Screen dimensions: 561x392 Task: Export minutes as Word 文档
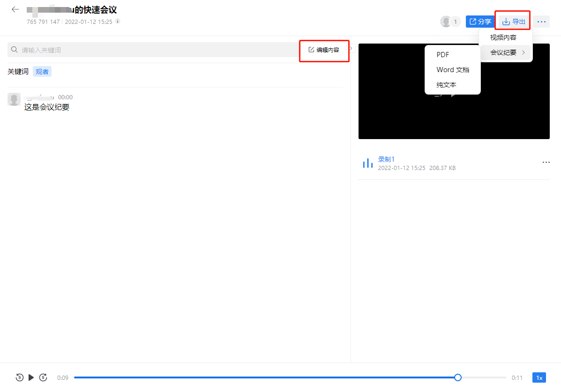[x=452, y=70]
